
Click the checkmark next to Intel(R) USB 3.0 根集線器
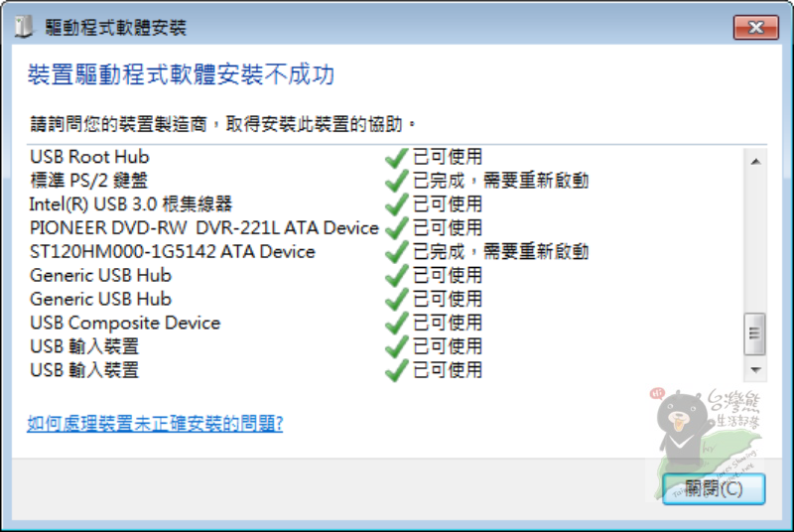(397, 204)
